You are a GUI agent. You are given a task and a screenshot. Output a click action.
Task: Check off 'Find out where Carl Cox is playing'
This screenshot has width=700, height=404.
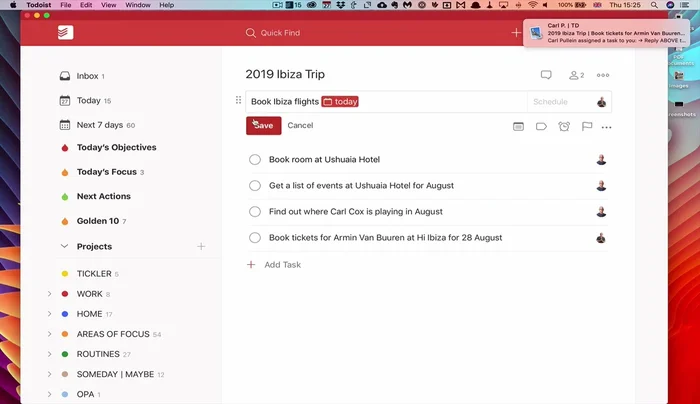point(255,212)
